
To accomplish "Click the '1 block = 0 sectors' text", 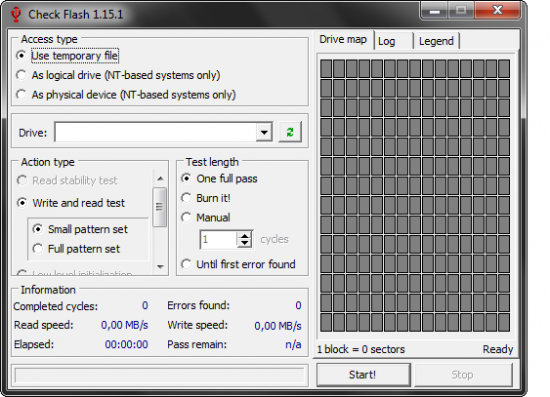I will pyautogui.click(x=361, y=349).
